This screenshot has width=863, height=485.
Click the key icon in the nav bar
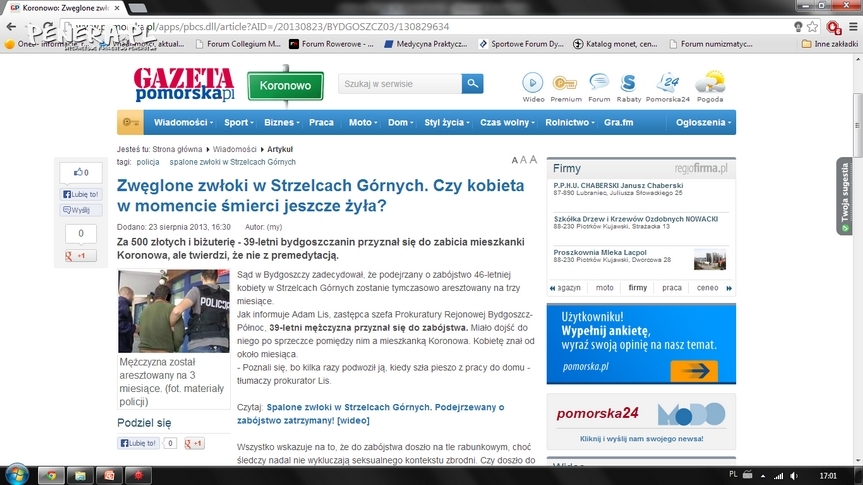(130, 122)
